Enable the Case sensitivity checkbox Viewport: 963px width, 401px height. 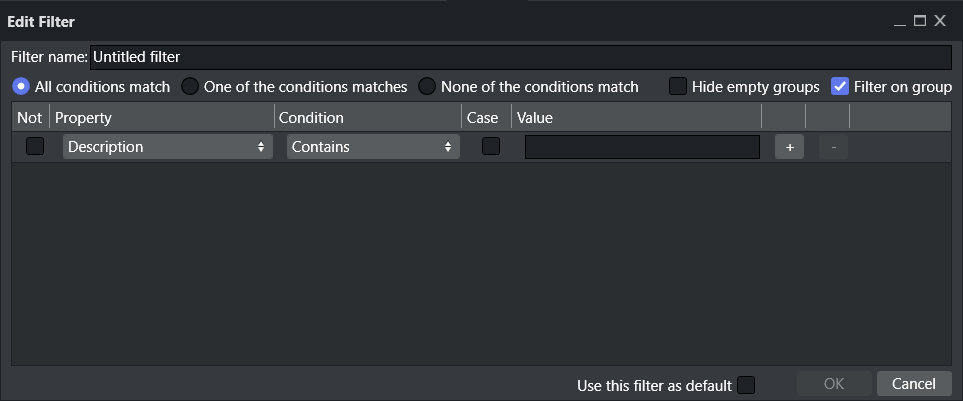click(491, 147)
